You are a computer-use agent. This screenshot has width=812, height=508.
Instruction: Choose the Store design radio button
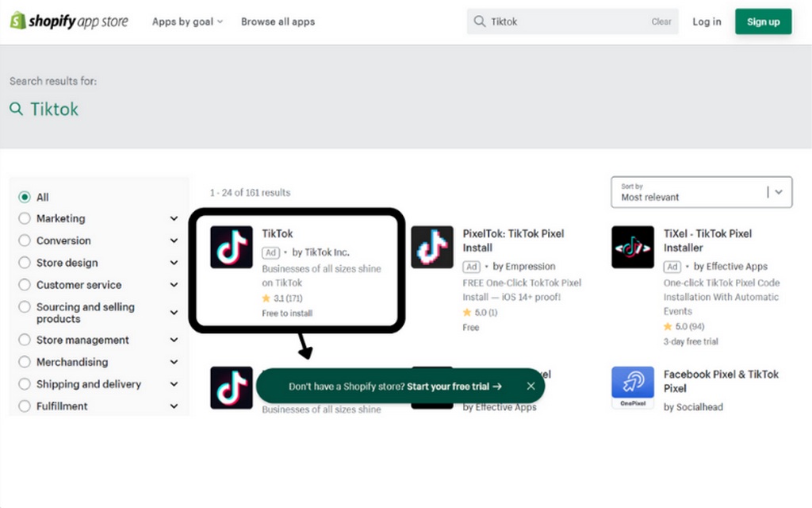[25, 263]
